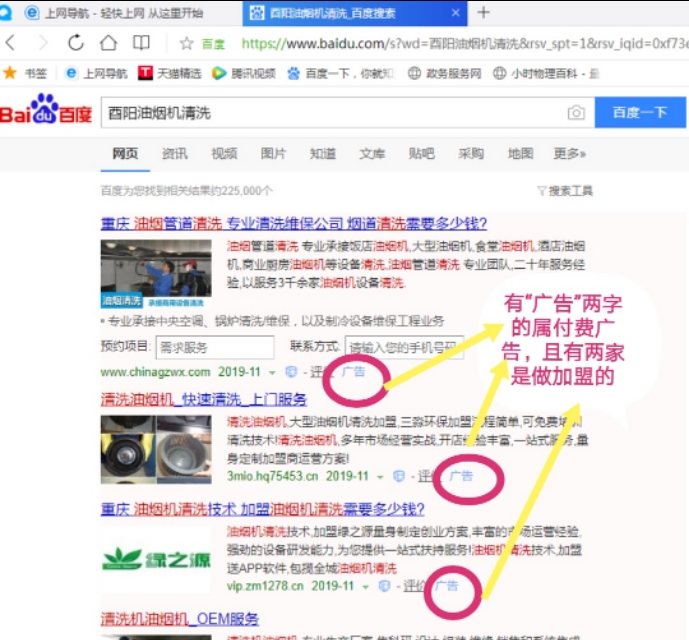This screenshot has height=640, width=689.
Task: Click the 绿之源 logo thumbnail
Action: [x=156, y=560]
